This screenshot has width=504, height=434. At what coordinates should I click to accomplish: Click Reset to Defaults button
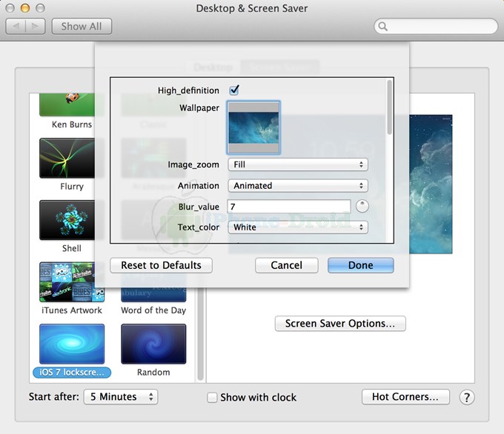point(161,265)
